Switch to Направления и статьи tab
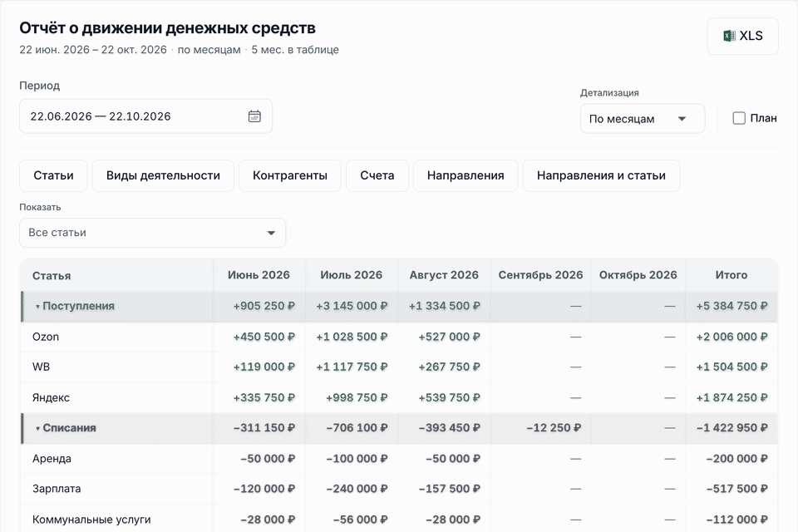Viewport: 798px width, 532px height. pyautogui.click(x=601, y=175)
